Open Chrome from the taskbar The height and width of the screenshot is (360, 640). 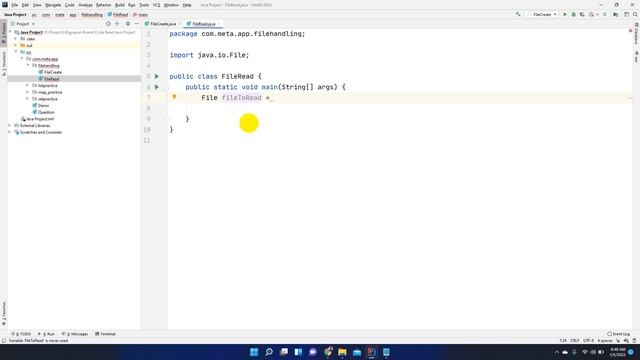pyautogui.click(x=328, y=352)
